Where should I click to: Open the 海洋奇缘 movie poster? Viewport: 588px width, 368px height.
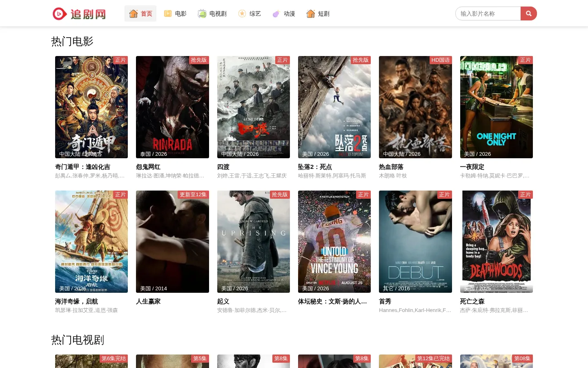[x=91, y=242]
